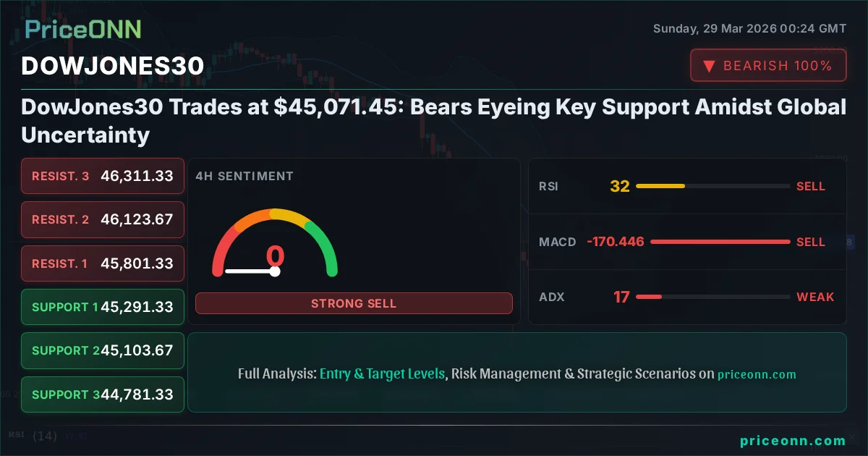Click the date display showing 29 Mar 2026

pyautogui.click(x=750, y=28)
